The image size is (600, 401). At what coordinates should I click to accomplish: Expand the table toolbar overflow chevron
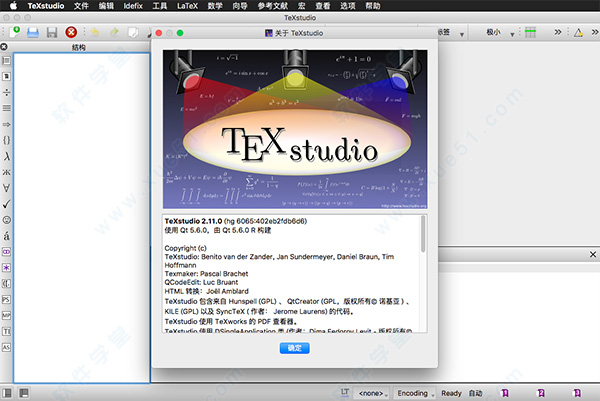(x=558, y=33)
